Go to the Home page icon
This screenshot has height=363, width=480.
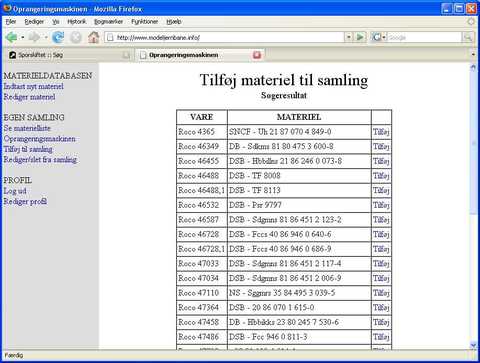[94, 37]
